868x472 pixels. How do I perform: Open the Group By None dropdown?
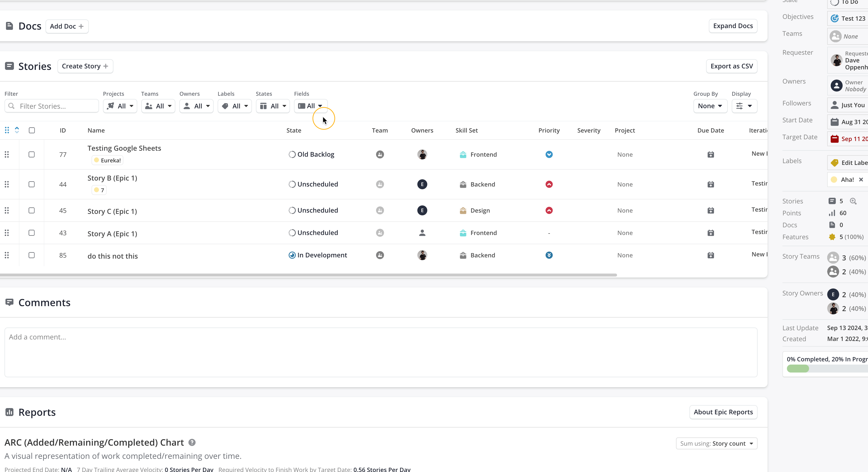click(710, 106)
